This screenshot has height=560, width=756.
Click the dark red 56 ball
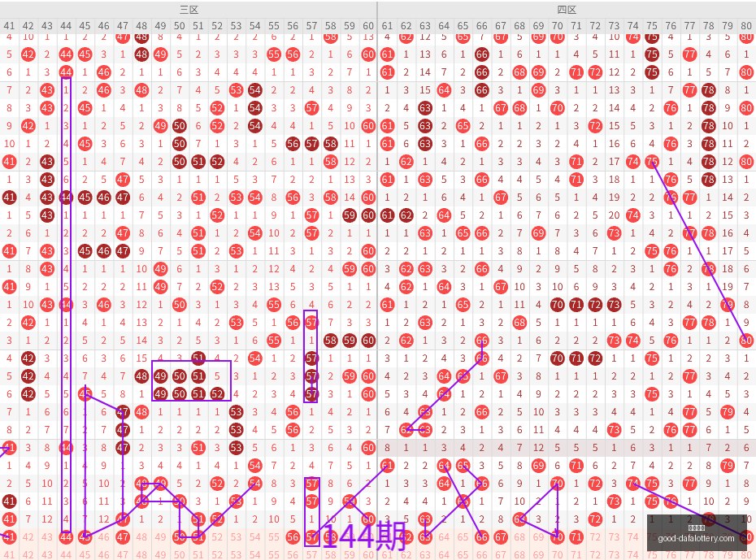(x=293, y=144)
